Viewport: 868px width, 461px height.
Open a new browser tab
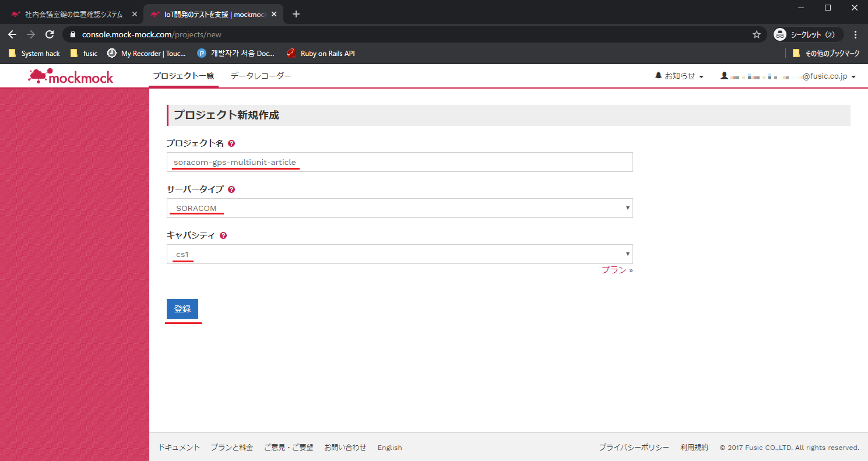pyautogui.click(x=296, y=14)
